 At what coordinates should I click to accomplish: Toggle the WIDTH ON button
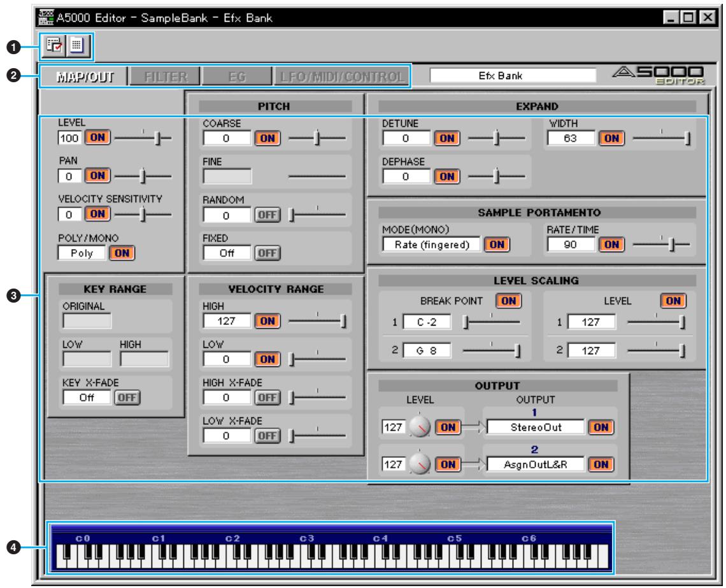(611, 138)
